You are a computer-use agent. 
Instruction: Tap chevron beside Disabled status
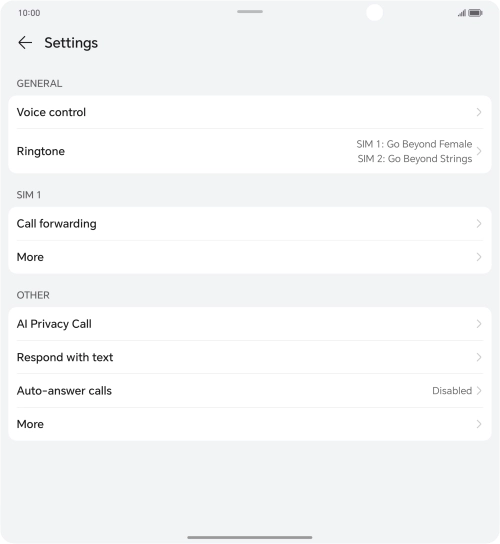479,391
